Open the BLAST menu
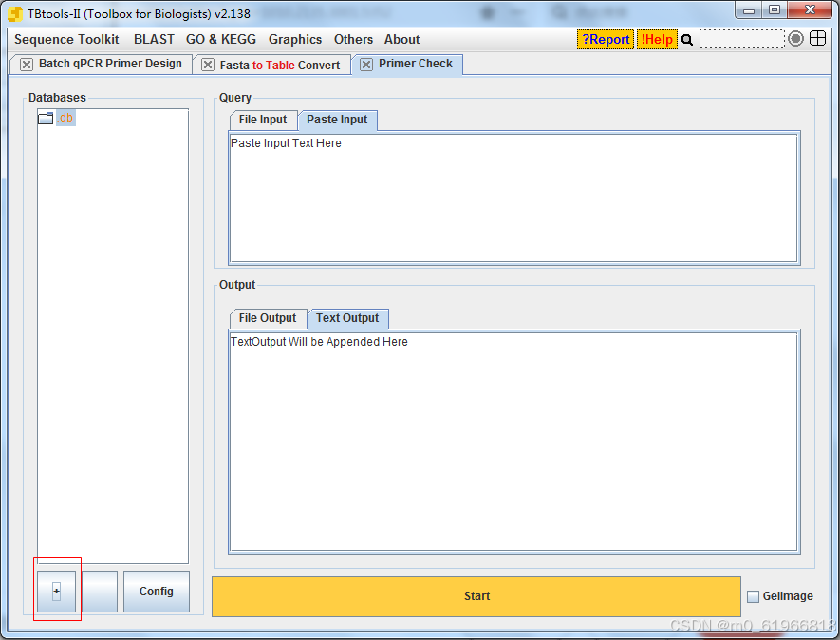840x640 pixels. (x=154, y=40)
